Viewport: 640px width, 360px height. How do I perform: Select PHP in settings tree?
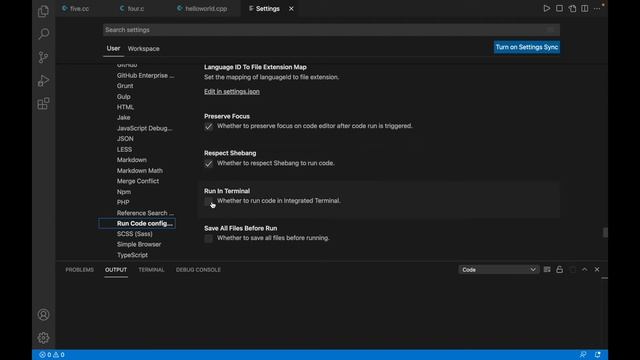point(123,202)
